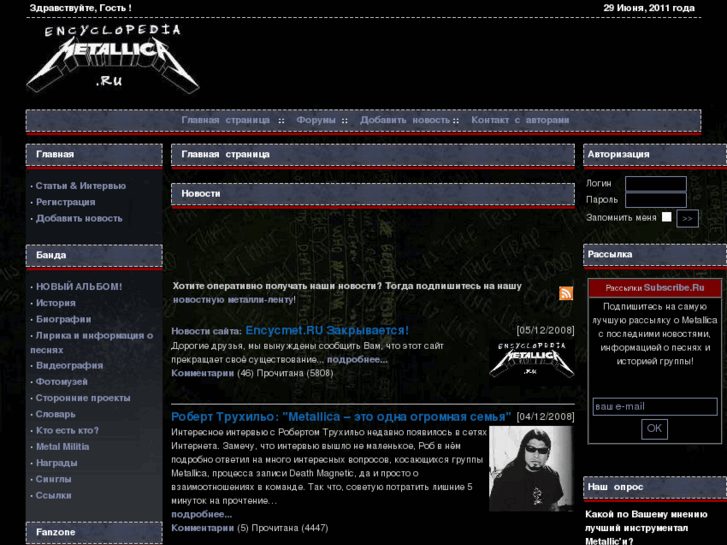This screenshot has width=727, height=545.
Task: Open Добавить новость sidebar link
Action: pos(79,218)
